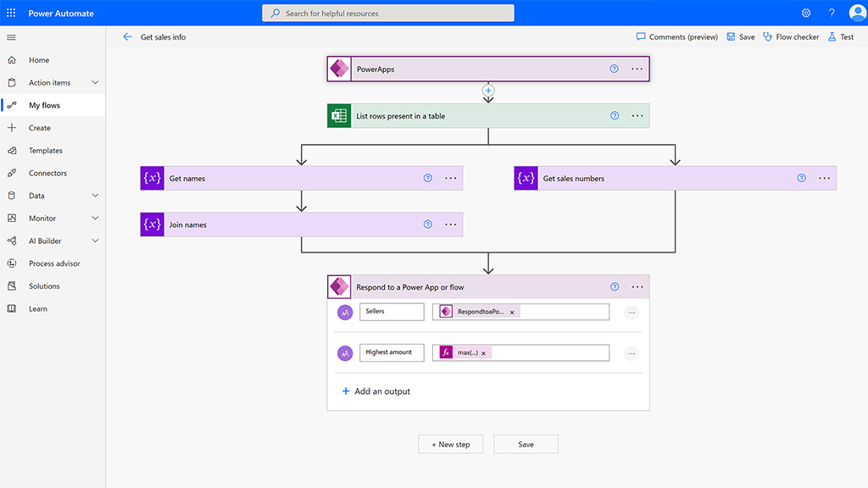The height and width of the screenshot is (488, 868).
Task: Collapse the left navigation hamburger menu
Action: (x=11, y=37)
